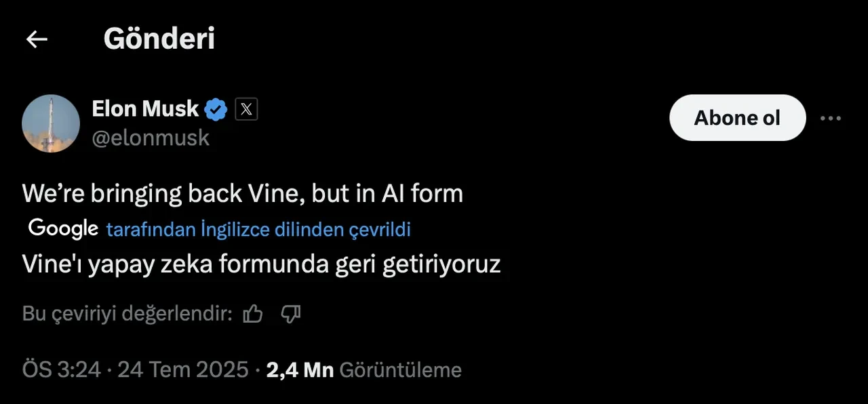Go back using the left arrow
This screenshot has height=404, width=868.
point(37,39)
